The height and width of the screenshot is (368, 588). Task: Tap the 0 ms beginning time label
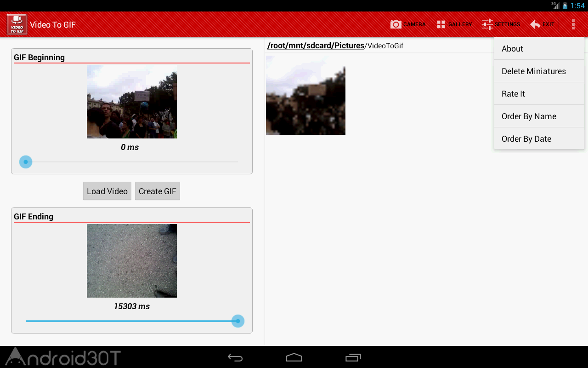(130, 147)
